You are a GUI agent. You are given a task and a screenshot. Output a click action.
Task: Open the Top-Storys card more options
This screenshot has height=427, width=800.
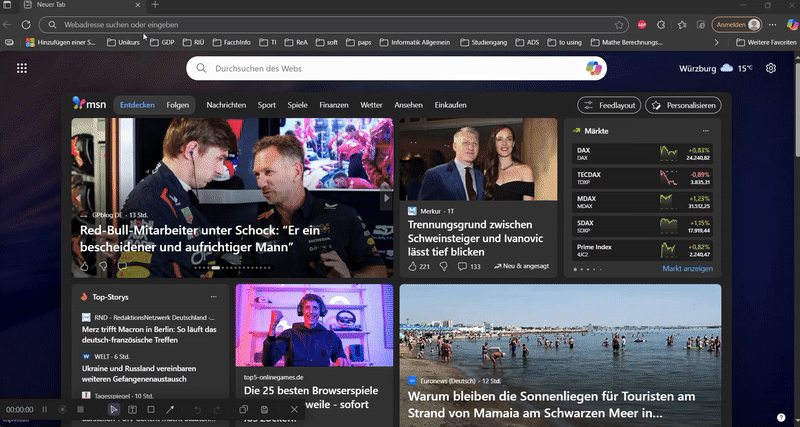tap(213, 297)
